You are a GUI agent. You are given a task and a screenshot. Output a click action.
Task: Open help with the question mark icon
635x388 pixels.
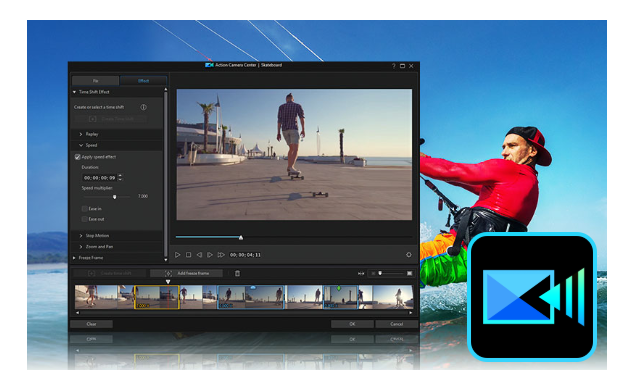[x=393, y=66]
